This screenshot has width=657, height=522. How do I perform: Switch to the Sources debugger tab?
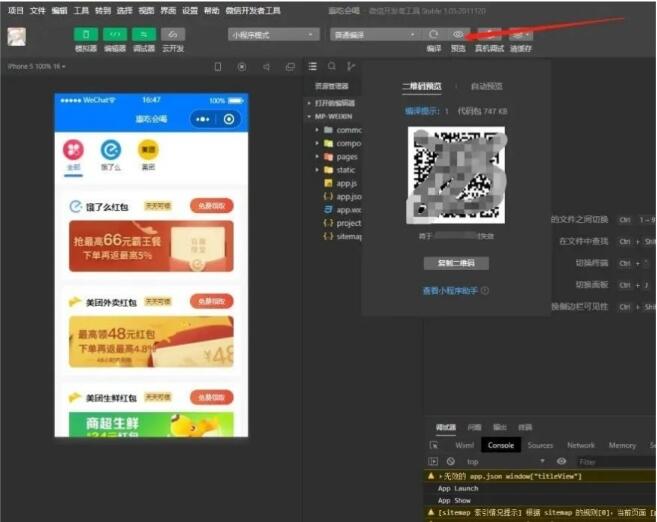point(540,445)
